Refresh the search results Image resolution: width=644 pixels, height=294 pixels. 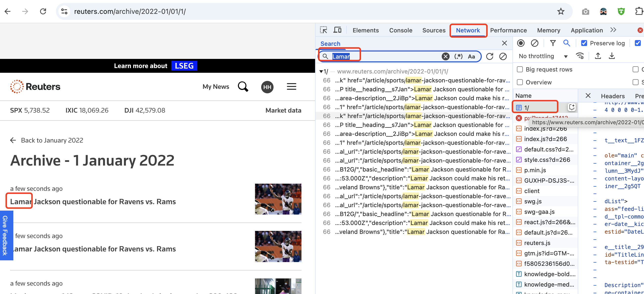[x=490, y=56]
